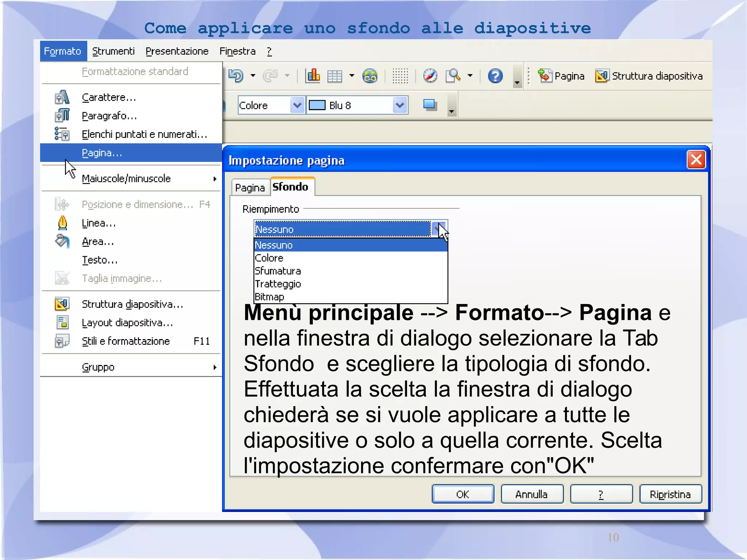The image size is (747, 560).
Task: Expand Maiuscole/minuscole submenu
Action: coord(131,179)
